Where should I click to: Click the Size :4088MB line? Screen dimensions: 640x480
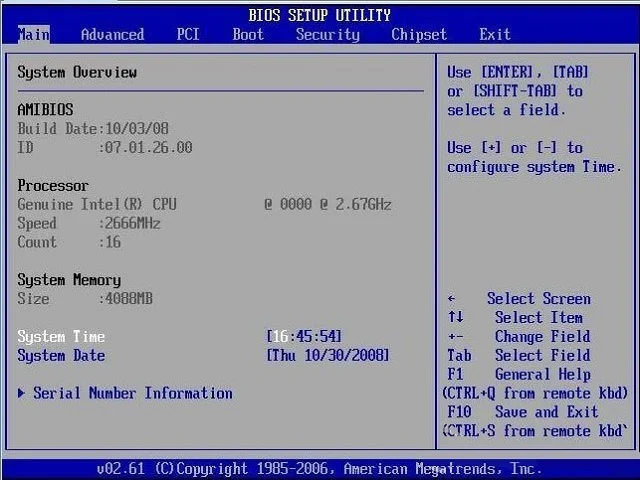coord(85,298)
